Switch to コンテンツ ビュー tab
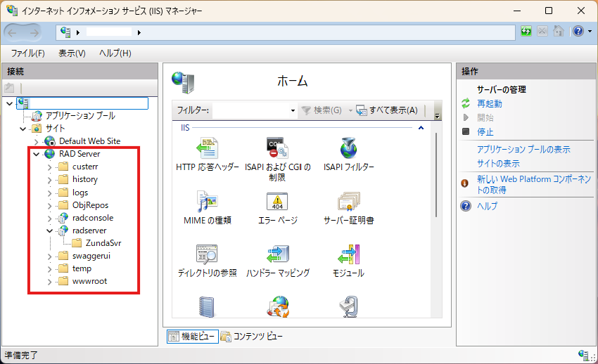Image resolution: width=598 pixels, height=364 pixels. click(252, 337)
